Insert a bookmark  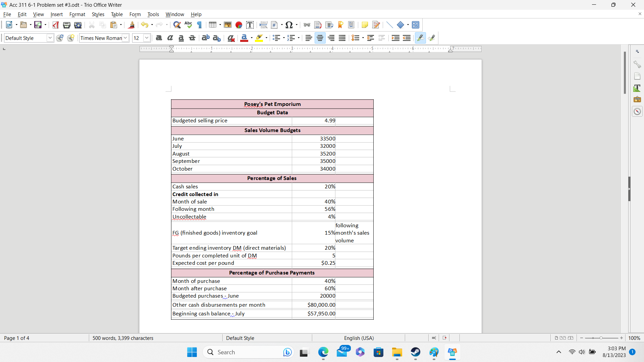[x=340, y=25]
